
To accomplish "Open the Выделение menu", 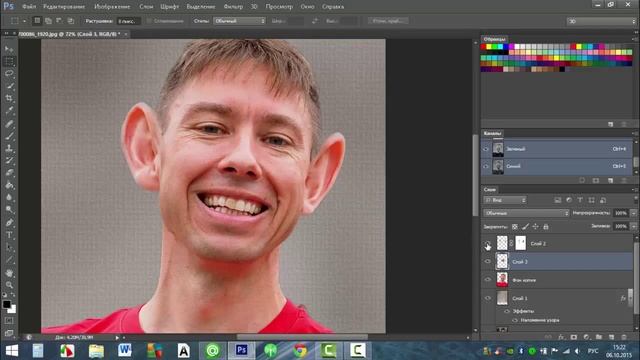I will point(201,7).
